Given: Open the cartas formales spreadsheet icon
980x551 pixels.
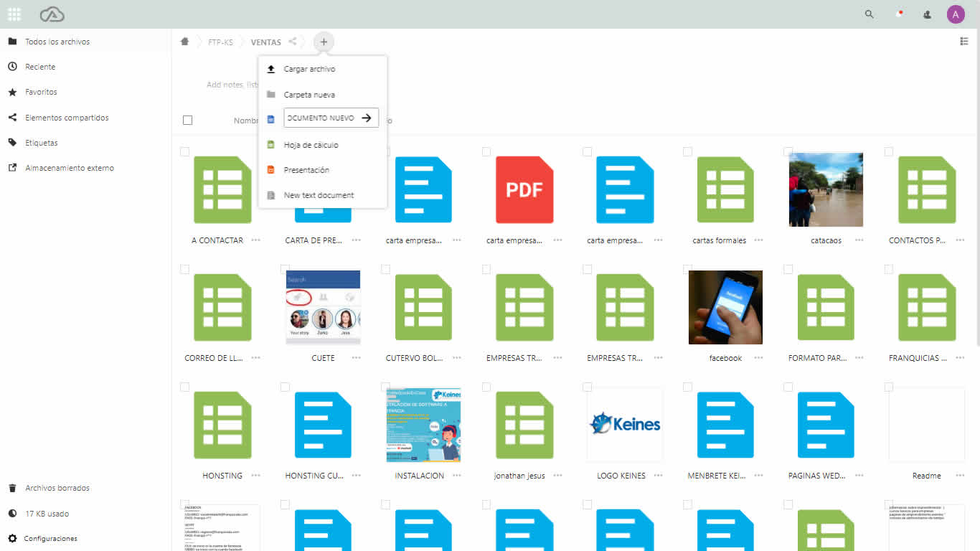Looking at the screenshot, I should 725,189.
